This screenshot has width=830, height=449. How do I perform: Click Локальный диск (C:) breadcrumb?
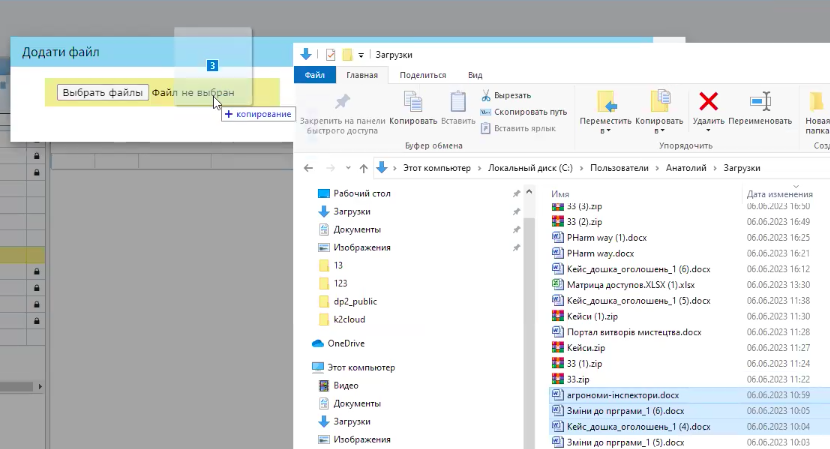[x=530, y=168]
